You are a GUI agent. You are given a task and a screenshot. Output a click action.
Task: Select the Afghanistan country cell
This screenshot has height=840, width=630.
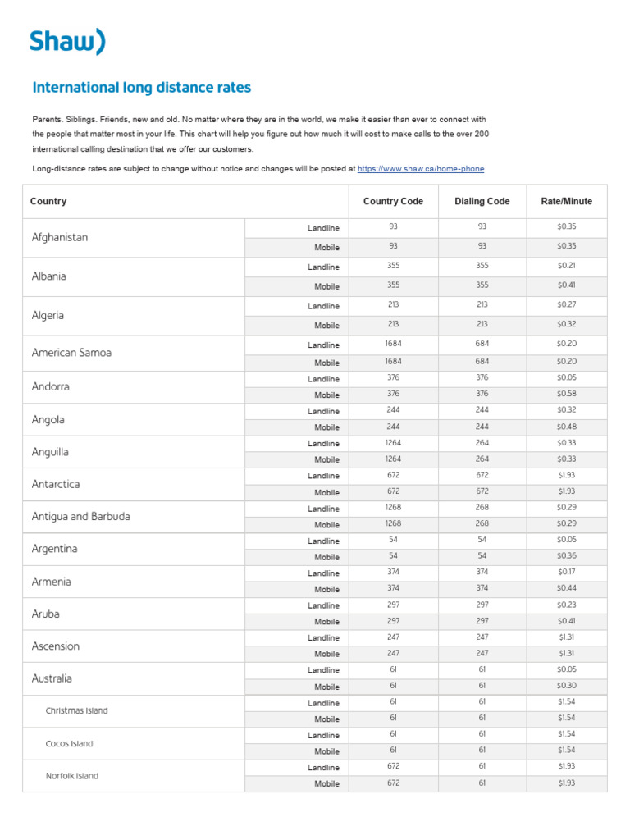pos(59,237)
